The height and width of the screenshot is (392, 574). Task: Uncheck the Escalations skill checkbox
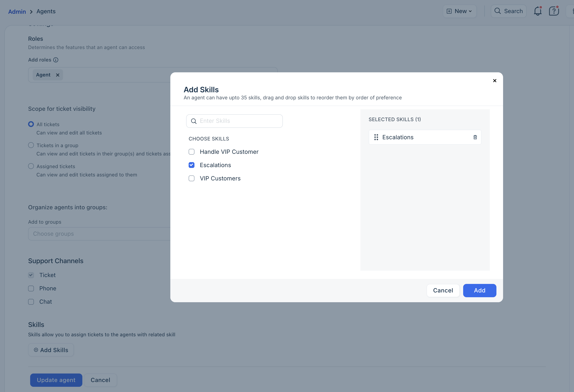[191, 165]
